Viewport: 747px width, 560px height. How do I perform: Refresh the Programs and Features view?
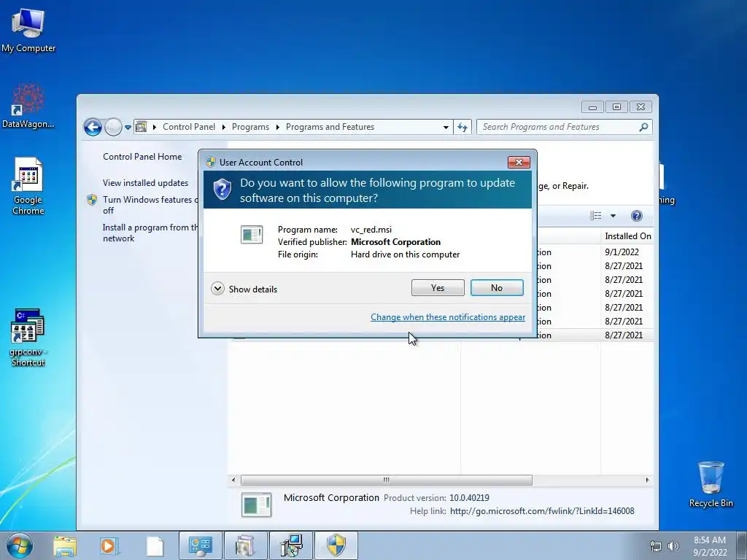pyautogui.click(x=462, y=127)
